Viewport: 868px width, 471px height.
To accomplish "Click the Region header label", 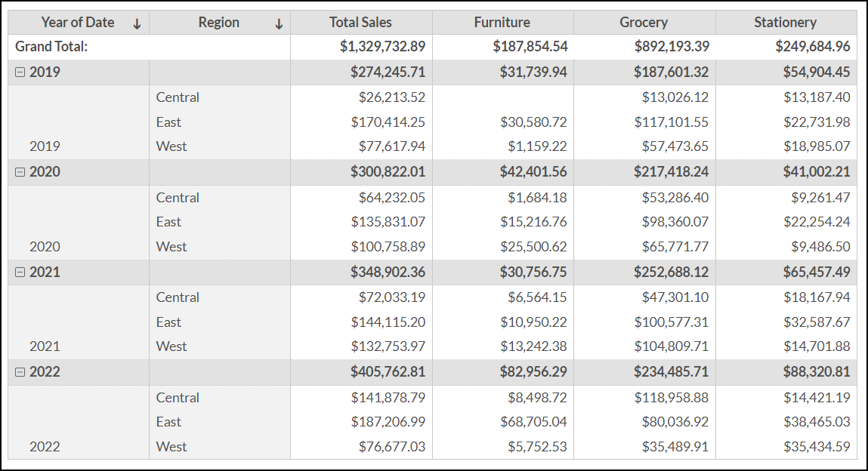I will pyautogui.click(x=219, y=23).
